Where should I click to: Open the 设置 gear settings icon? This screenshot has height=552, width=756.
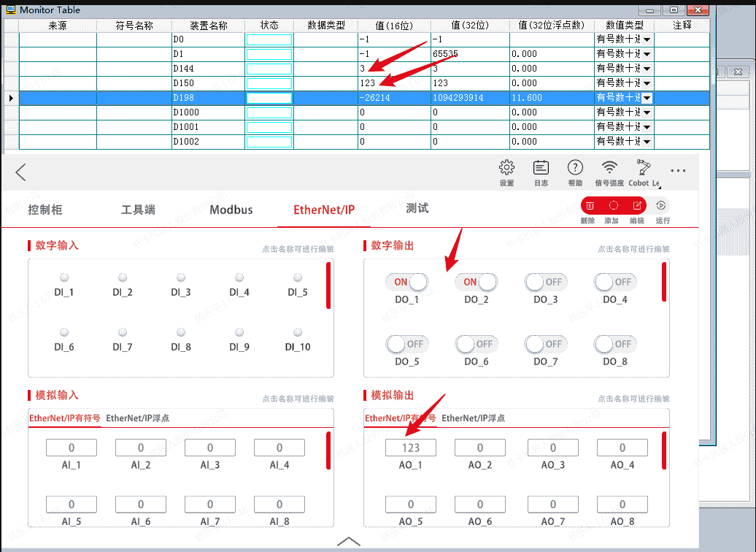[x=507, y=168]
